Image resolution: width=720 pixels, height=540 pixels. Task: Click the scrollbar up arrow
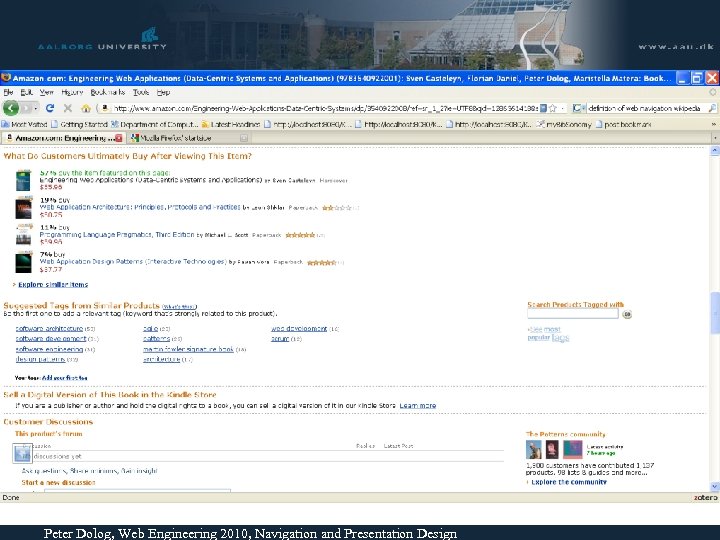715,151
